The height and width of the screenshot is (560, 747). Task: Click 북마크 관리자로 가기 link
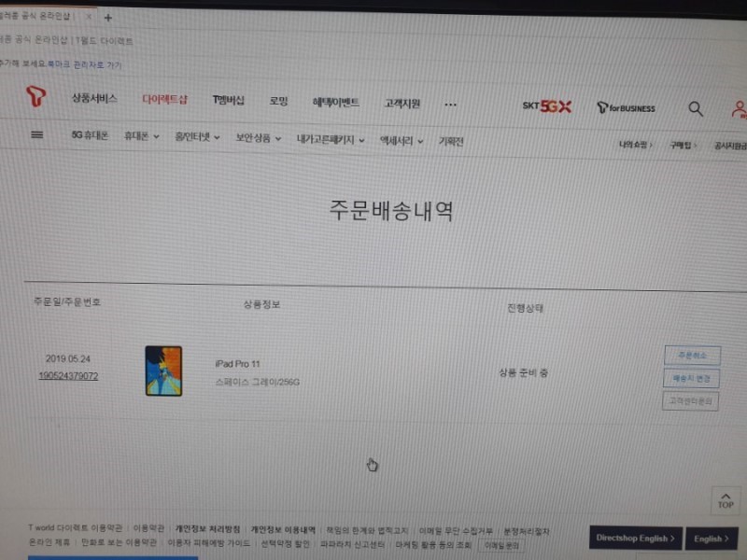click(x=84, y=64)
